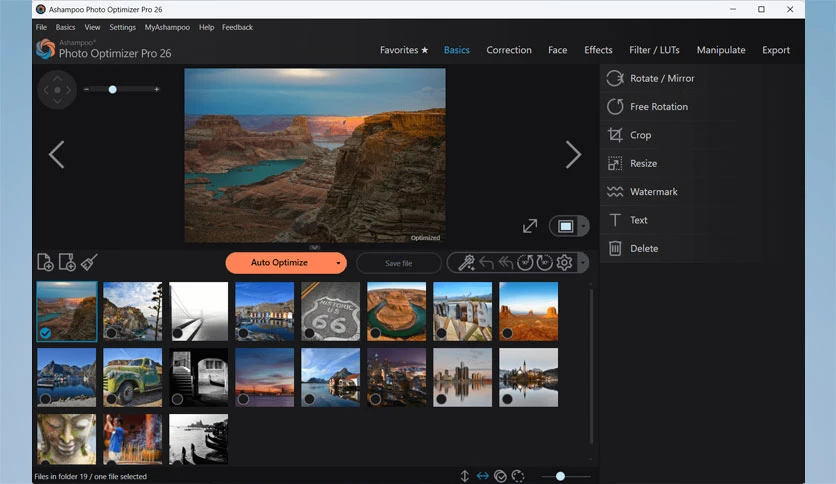Check the mailboxes thumbnail selection circle

click(441, 334)
